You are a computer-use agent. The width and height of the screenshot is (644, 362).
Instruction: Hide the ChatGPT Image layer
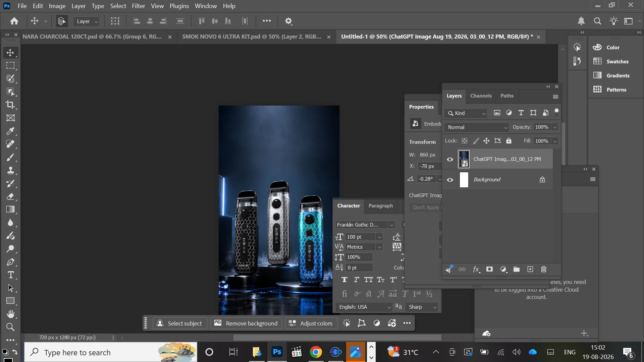pos(450,159)
